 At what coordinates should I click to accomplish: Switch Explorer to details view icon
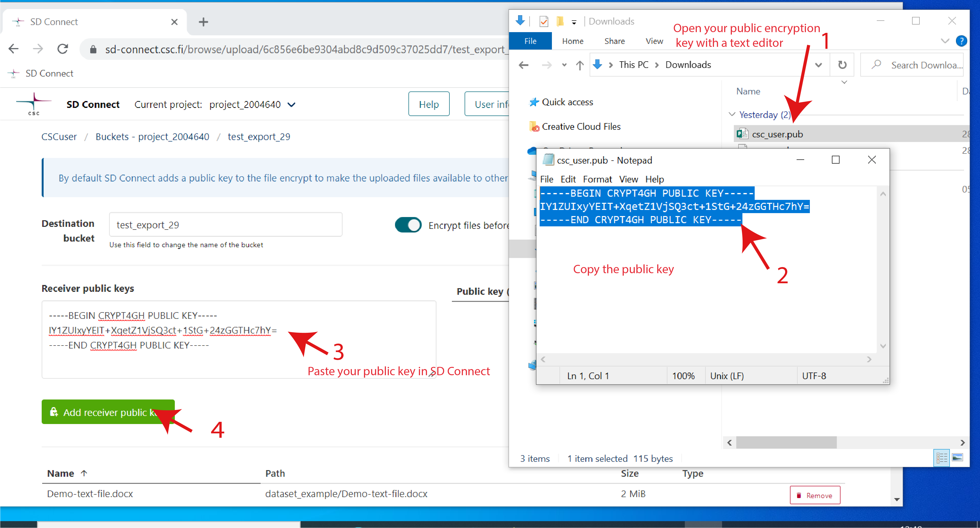(942, 458)
